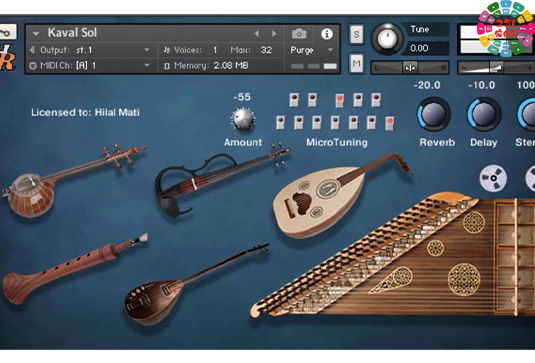Click the Kaval Sol instrument name
Image resolution: width=535 pixels, height=363 pixels.
[72, 33]
